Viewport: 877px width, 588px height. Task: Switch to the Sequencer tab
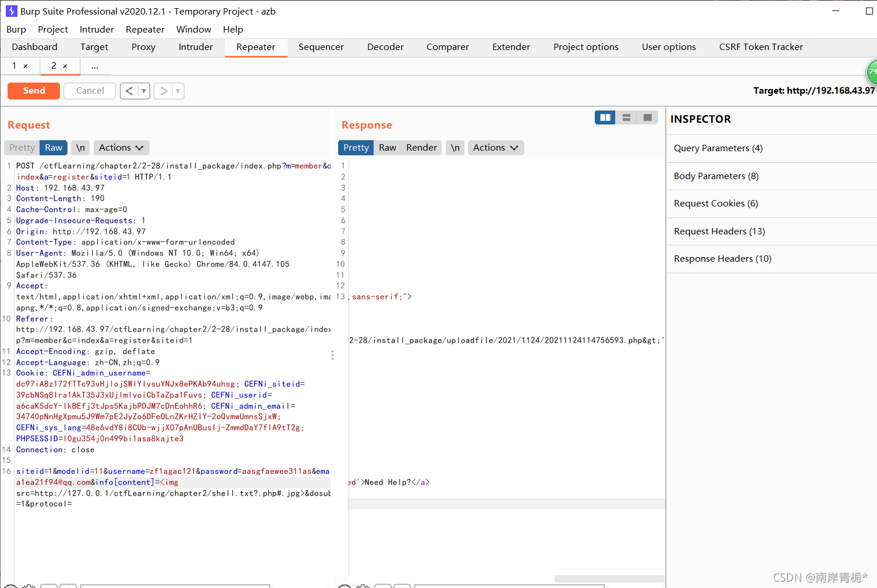coord(321,47)
